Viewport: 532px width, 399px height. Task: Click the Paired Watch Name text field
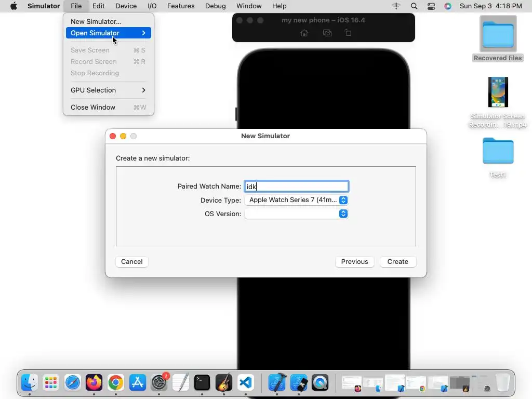tap(296, 187)
